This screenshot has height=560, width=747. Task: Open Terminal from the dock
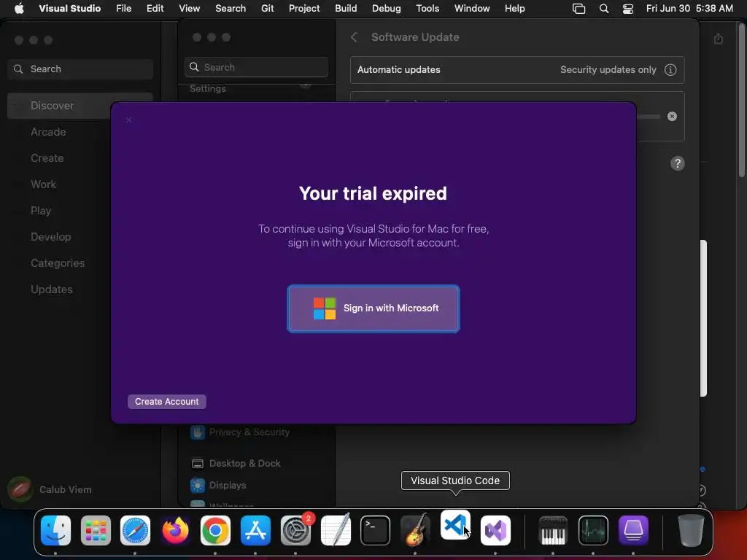pos(376,531)
